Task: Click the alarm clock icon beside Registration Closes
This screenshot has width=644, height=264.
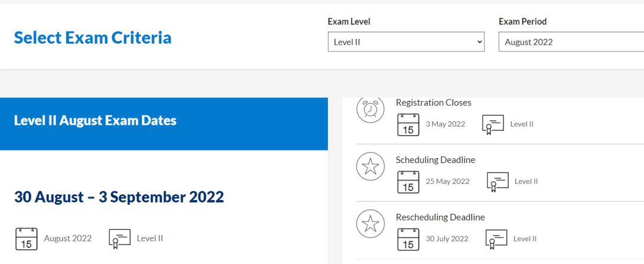Action: point(370,110)
